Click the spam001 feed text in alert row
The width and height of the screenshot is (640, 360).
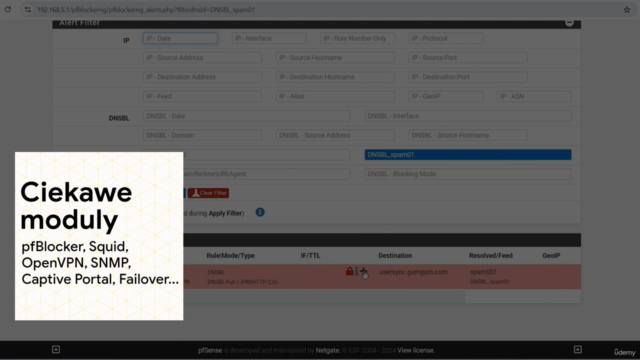483,272
